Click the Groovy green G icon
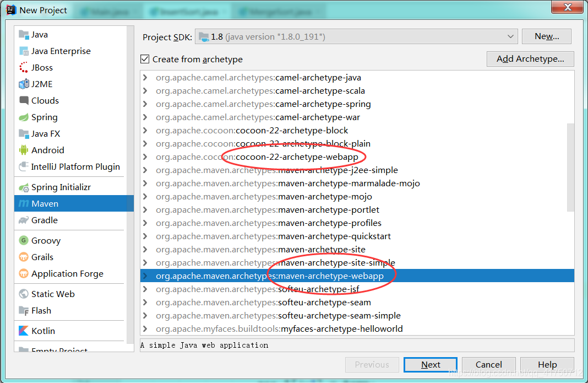This screenshot has width=588, height=383. point(24,240)
